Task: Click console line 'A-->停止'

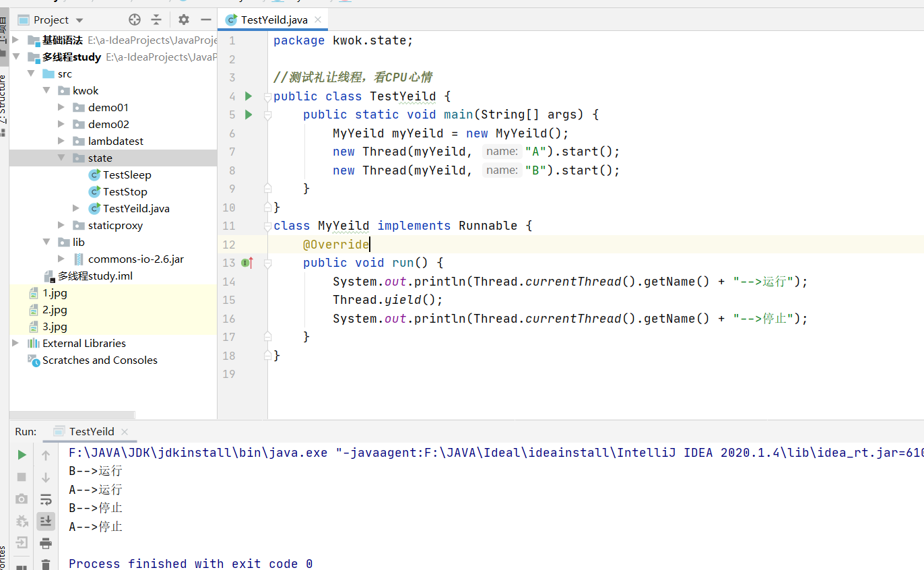Action: (x=96, y=526)
